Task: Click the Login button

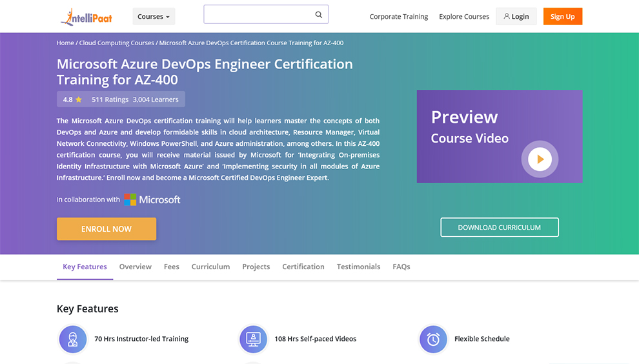Action: [x=516, y=16]
